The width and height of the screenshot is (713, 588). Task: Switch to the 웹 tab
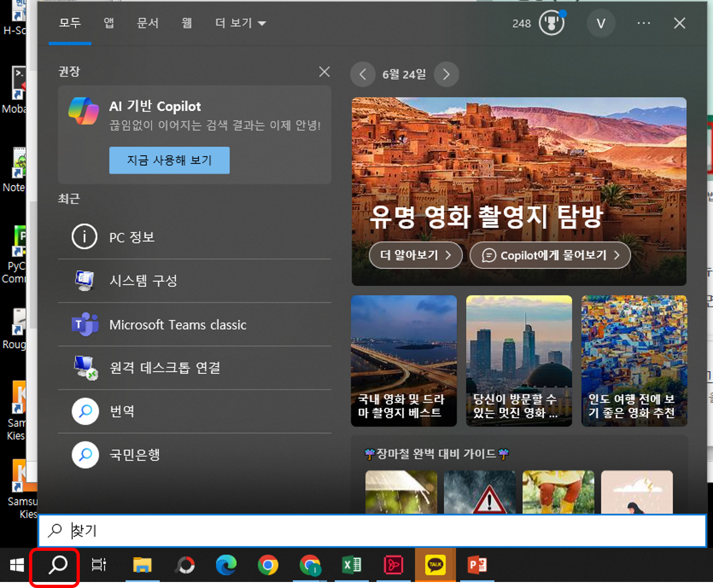click(x=187, y=23)
